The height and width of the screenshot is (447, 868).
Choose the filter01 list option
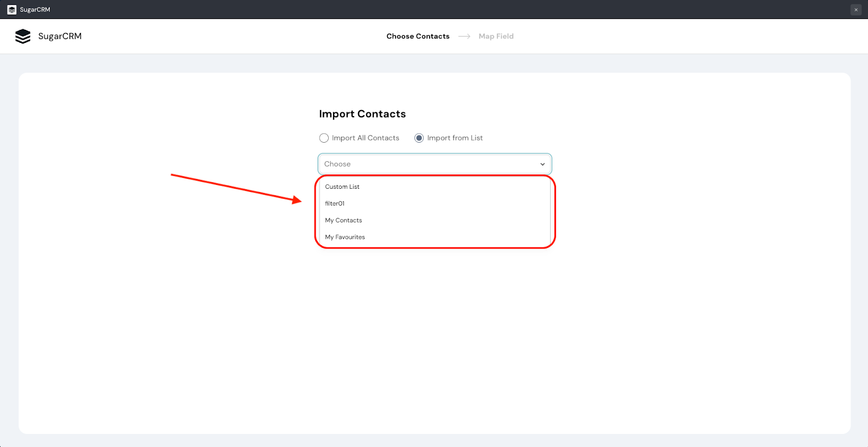tap(335, 203)
